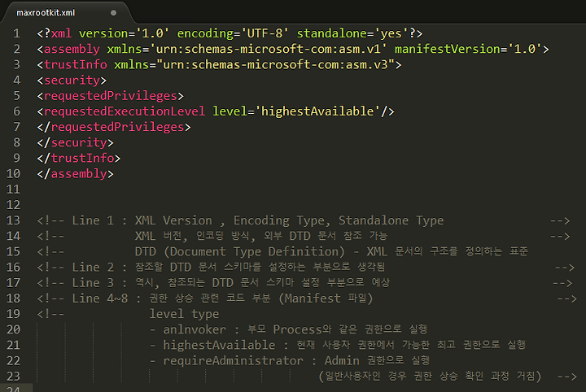Click 'requireAdministrator' comment entry on line 22
This screenshot has height=392, width=586.
pyautogui.click(x=234, y=360)
